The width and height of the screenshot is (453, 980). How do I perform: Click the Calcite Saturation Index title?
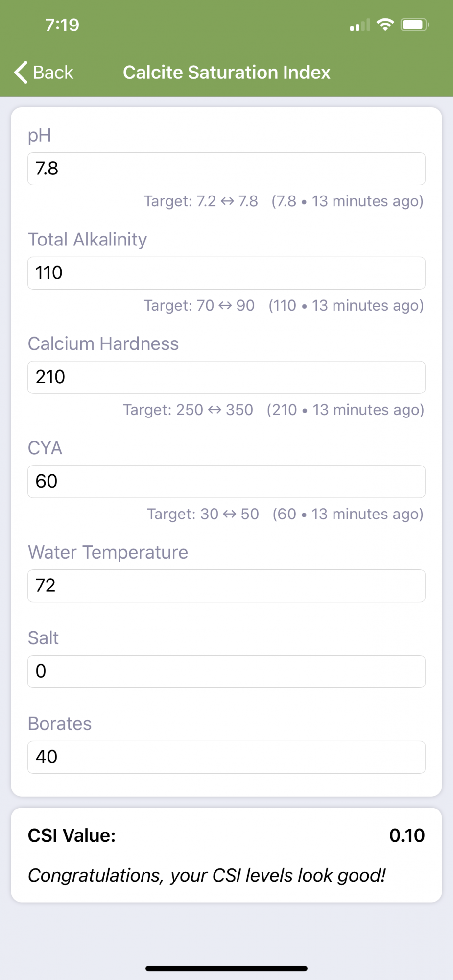pos(227,73)
